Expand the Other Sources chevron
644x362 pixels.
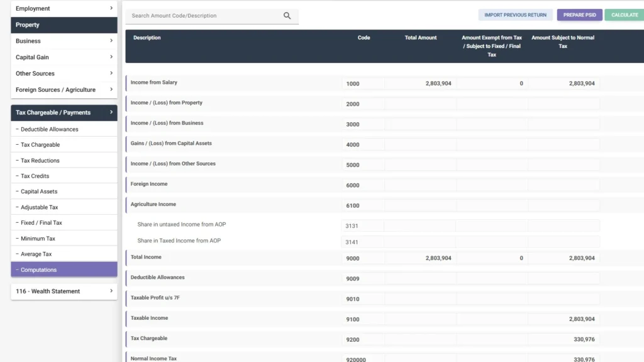point(111,73)
